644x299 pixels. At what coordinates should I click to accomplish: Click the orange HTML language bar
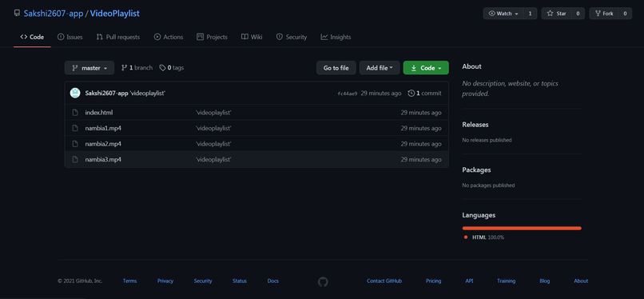tap(522, 229)
